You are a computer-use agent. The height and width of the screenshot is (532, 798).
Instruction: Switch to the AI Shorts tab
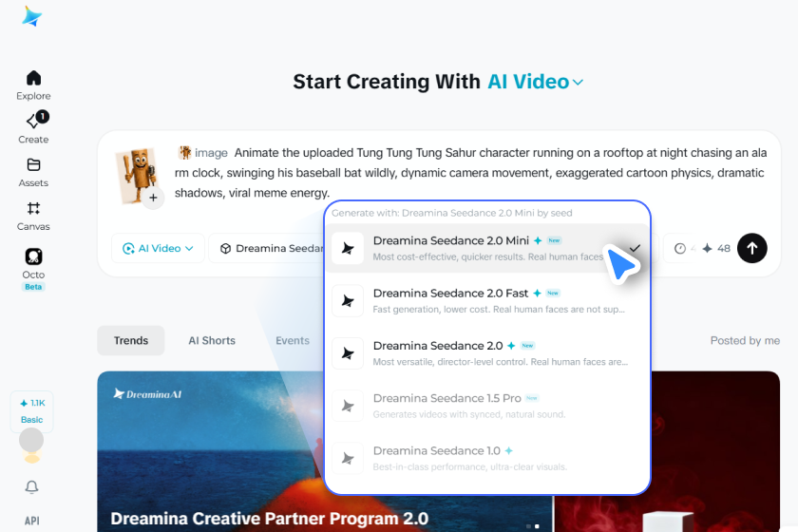coord(212,341)
